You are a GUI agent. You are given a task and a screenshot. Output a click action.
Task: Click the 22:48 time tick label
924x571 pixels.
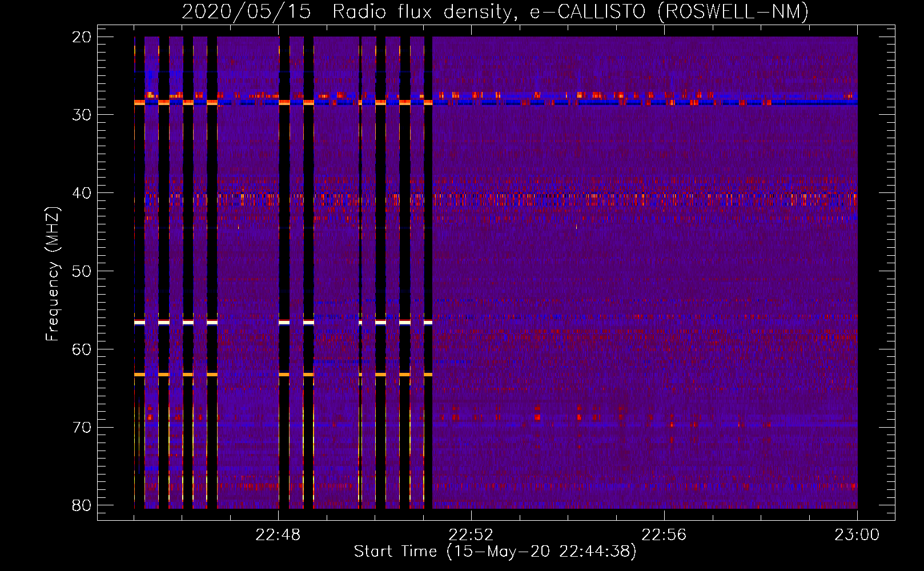tap(278, 535)
